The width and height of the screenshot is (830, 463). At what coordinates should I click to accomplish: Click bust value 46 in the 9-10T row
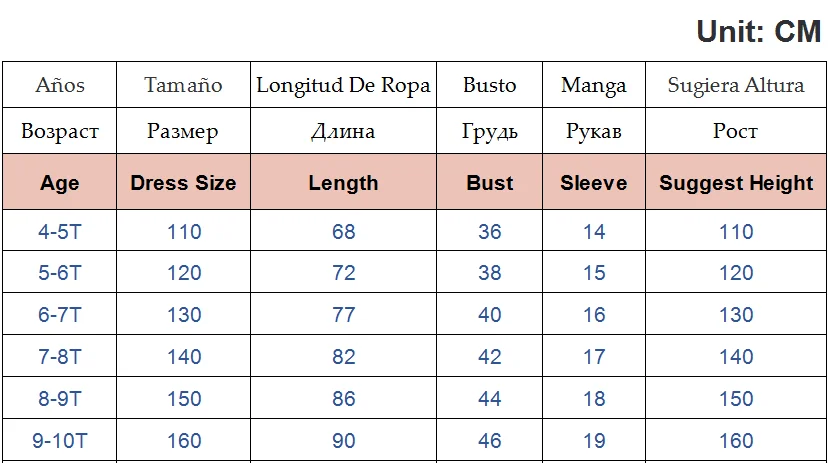(490, 440)
